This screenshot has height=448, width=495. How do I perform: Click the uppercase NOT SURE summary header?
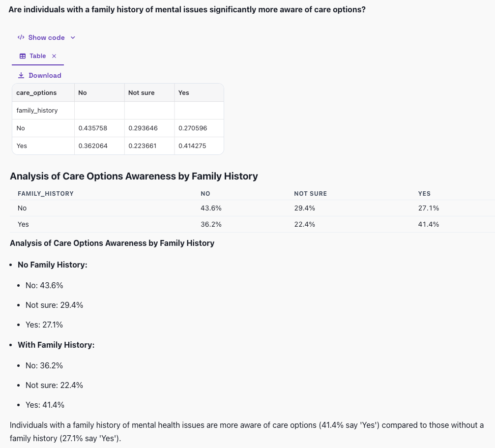point(310,193)
